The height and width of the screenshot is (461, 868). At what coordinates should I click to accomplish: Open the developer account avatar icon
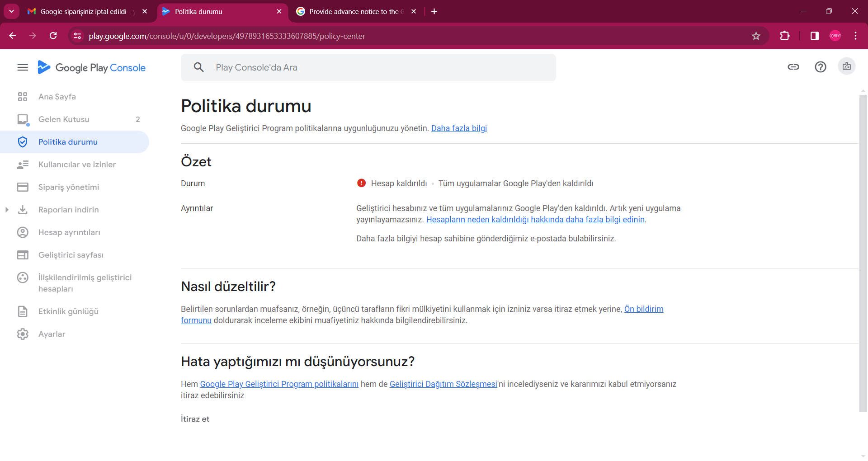[x=847, y=66]
